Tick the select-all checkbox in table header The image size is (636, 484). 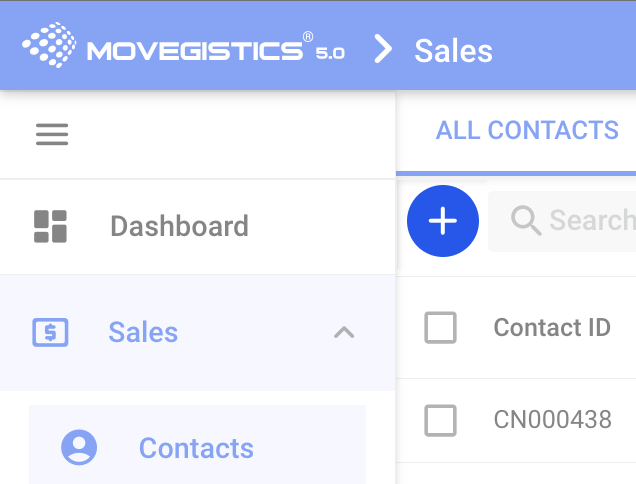[441, 327]
